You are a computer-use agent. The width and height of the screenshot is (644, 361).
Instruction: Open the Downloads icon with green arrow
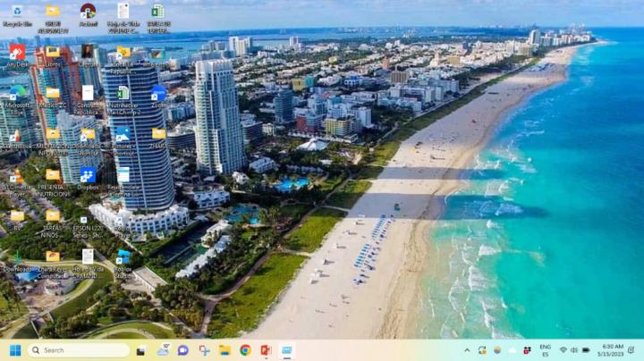click(17, 257)
